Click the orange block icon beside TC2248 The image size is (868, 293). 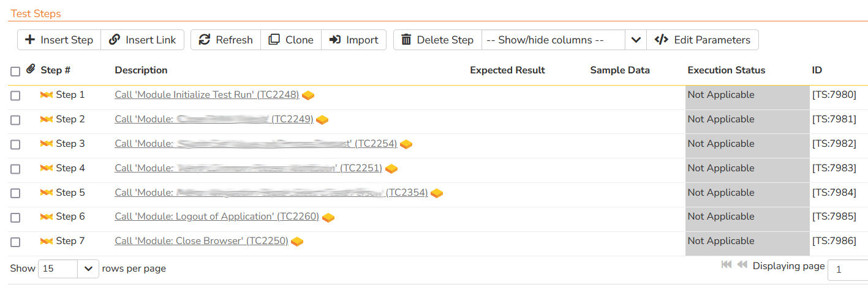click(x=308, y=95)
